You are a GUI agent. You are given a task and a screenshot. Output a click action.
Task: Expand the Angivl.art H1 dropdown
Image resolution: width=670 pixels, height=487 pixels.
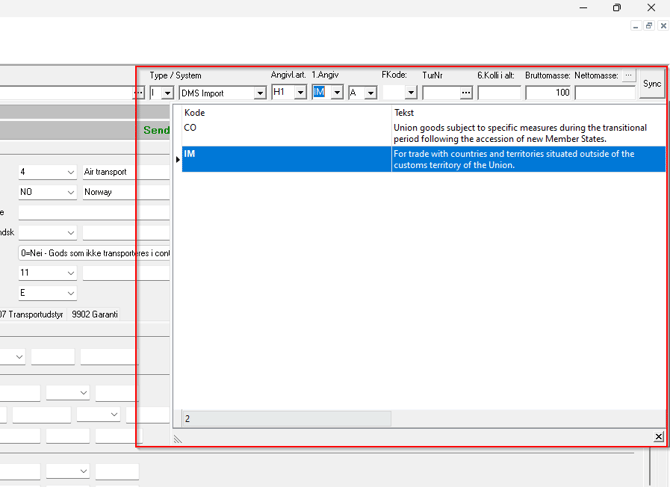pos(300,93)
